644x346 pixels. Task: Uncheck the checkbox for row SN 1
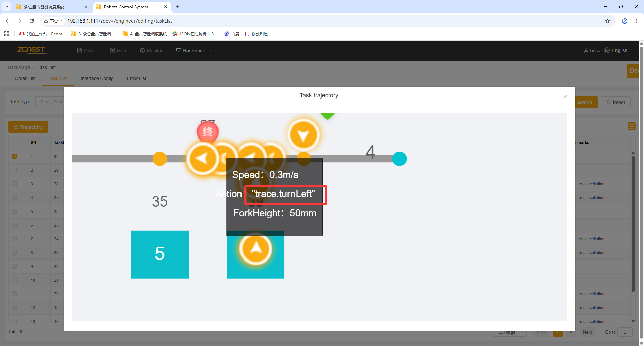click(14, 156)
